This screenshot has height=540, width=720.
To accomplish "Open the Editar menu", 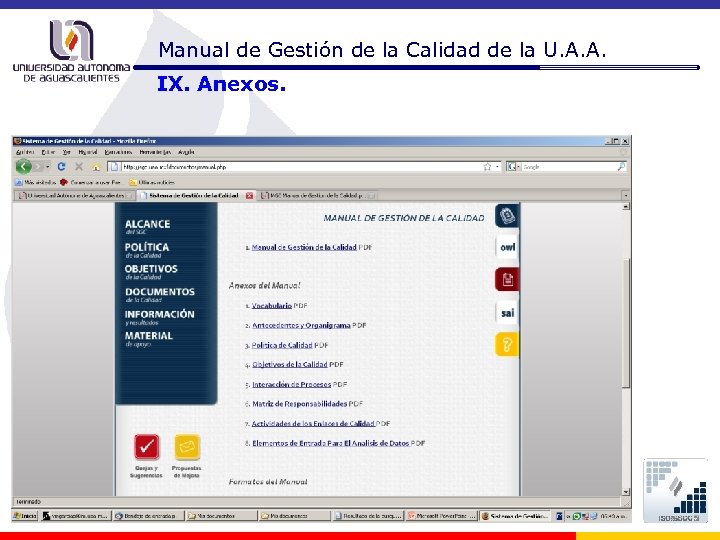I will coord(48,152).
